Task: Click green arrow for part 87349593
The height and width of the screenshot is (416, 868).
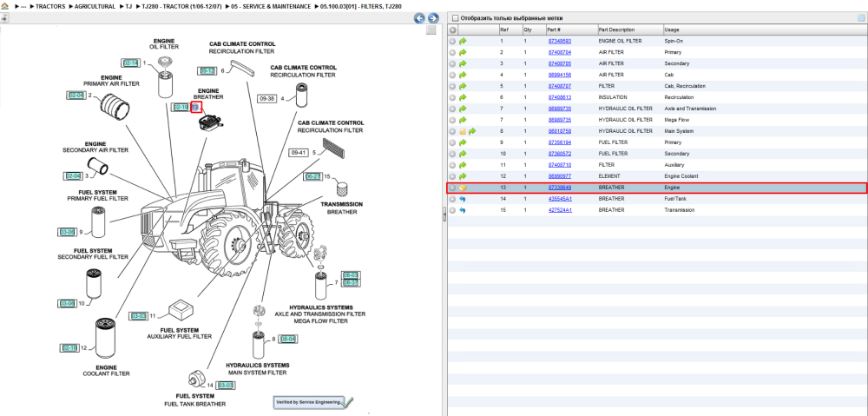Action: click(x=463, y=41)
